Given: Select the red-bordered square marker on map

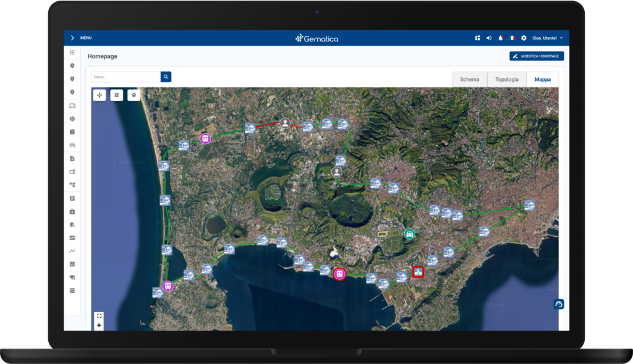Looking at the screenshot, I should (418, 272).
